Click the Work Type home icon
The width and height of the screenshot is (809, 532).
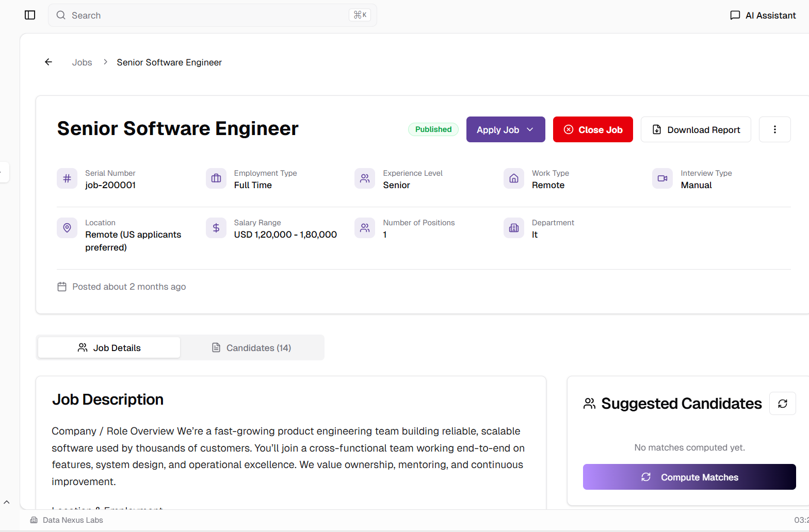(x=514, y=178)
